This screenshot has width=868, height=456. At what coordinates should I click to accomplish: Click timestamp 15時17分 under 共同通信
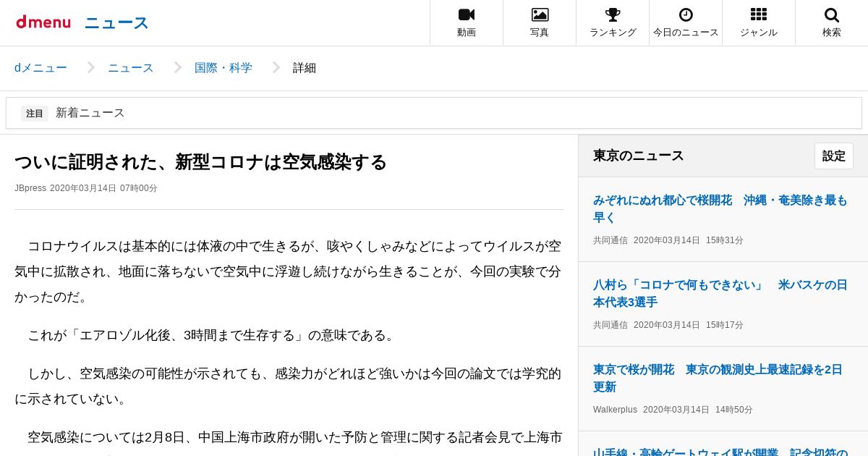click(x=725, y=325)
